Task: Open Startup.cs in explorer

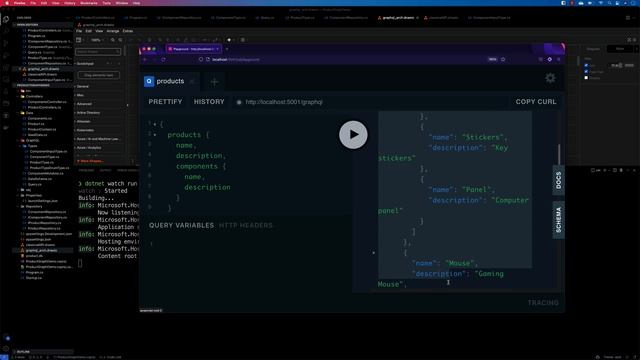Action: (x=33, y=278)
